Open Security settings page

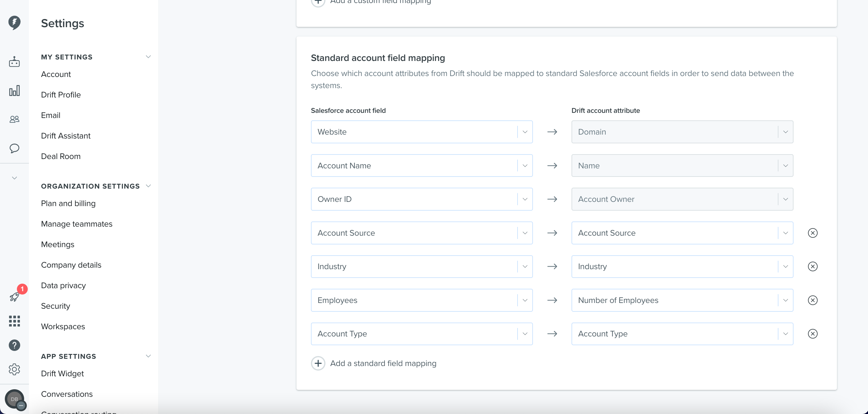coord(55,306)
